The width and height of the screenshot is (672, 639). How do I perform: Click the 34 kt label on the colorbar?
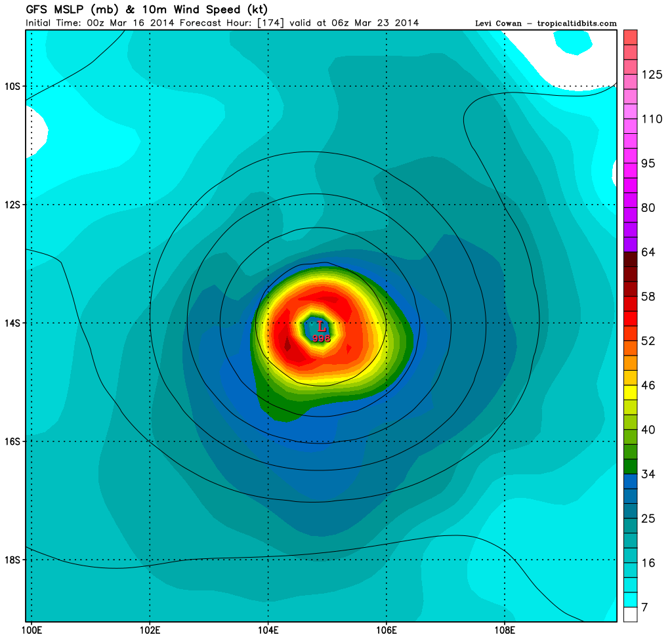[x=649, y=473]
